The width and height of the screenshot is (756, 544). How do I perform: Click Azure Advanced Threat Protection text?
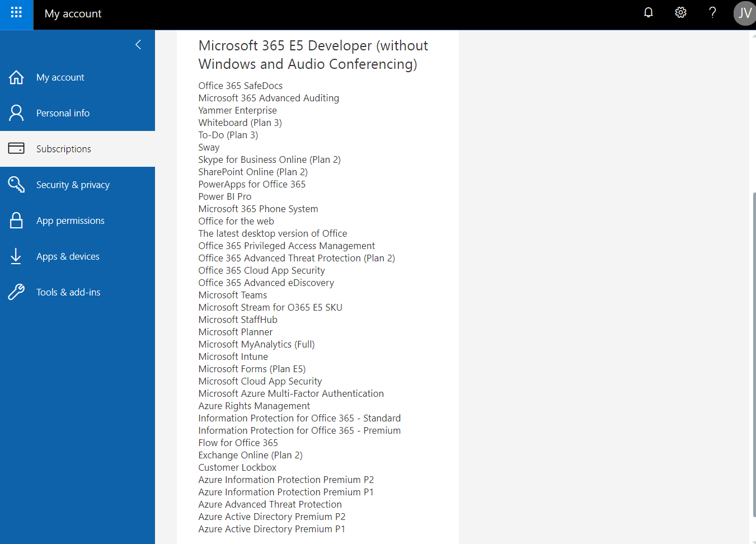[x=270, y=504]
